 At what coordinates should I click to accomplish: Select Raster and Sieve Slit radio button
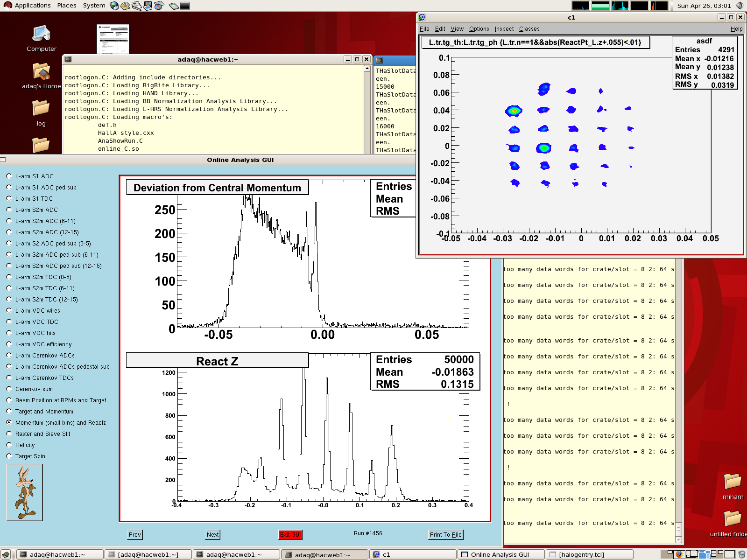pyautogui.click(x=9, y=434)
